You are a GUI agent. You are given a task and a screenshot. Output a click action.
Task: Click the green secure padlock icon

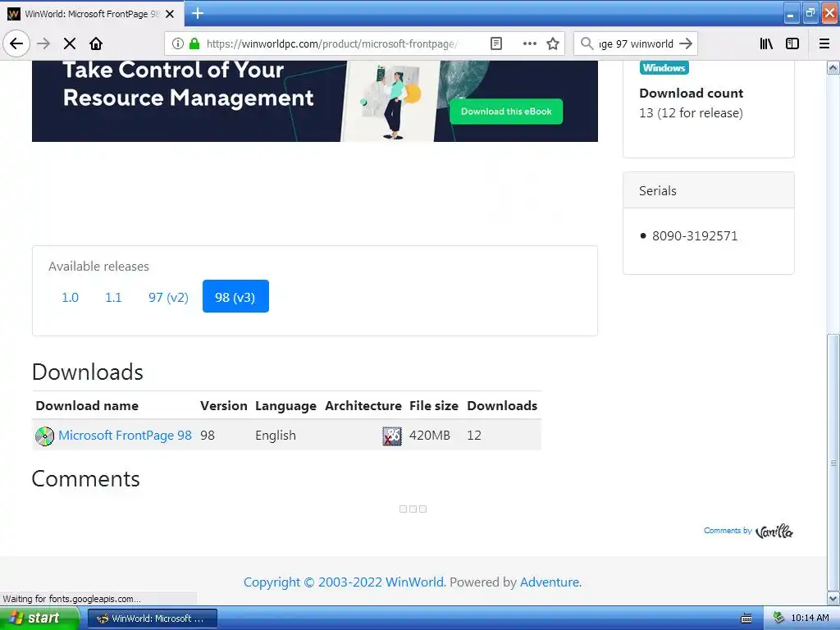pos(194,43)
